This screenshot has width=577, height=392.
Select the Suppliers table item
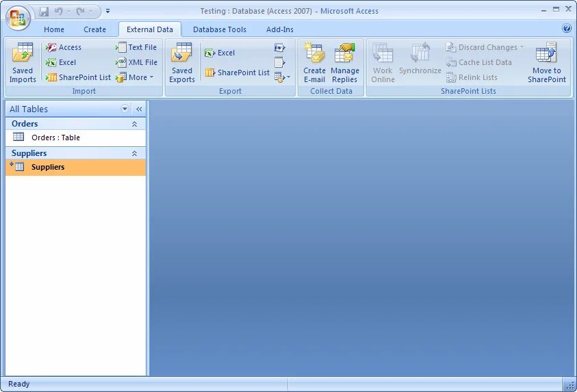75,168
